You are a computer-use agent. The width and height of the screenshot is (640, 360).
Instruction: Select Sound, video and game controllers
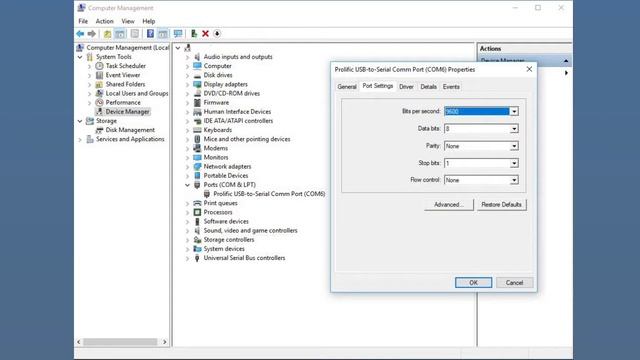coord(251,231)
